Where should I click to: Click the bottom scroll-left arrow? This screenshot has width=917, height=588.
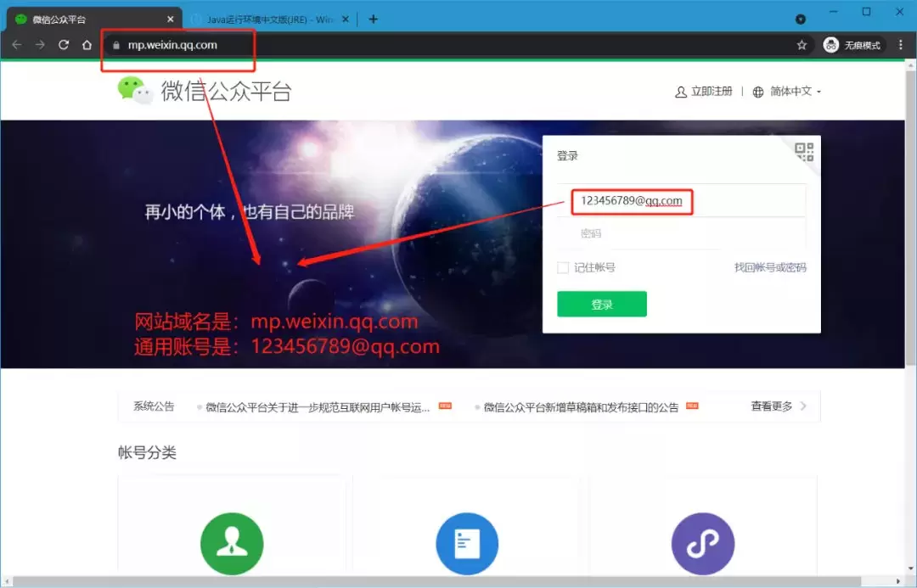tap(5, 581)
